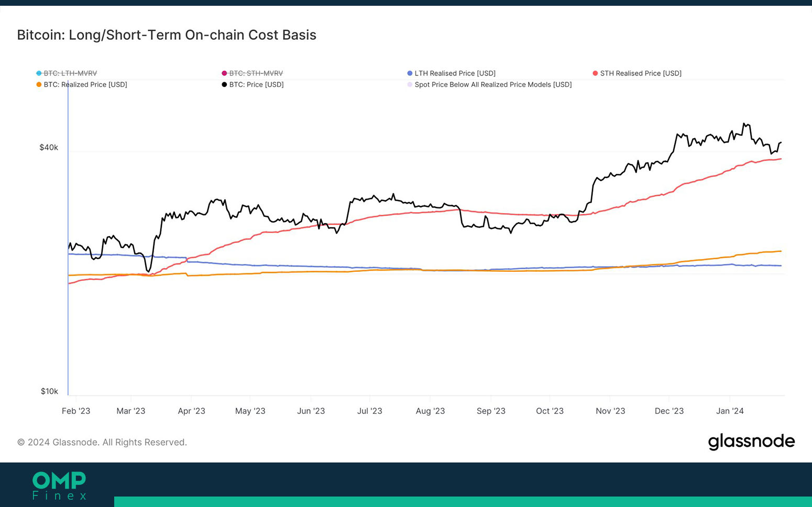Click the Mar '23 x-axis label
The image size is (812, 507).
131,411
